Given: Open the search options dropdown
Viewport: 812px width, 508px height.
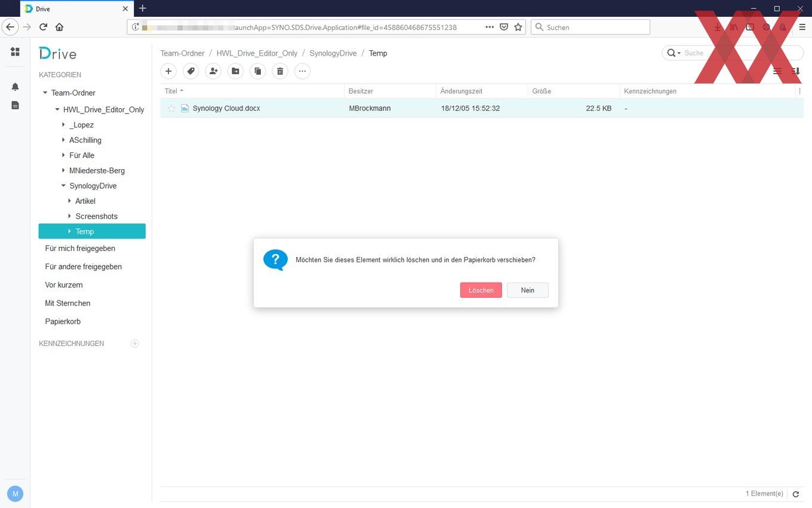Looking at the screenshot, I should [x=673, y=53].
